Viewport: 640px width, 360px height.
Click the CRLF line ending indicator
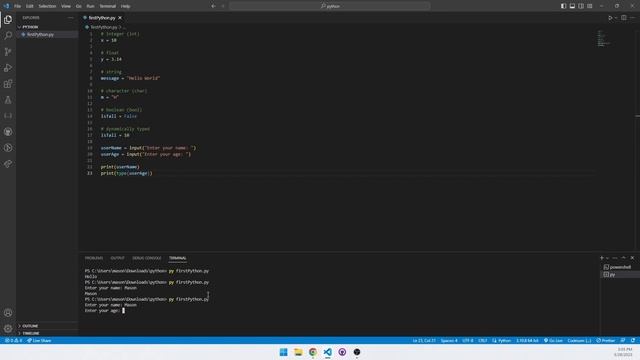click(482, 340)
